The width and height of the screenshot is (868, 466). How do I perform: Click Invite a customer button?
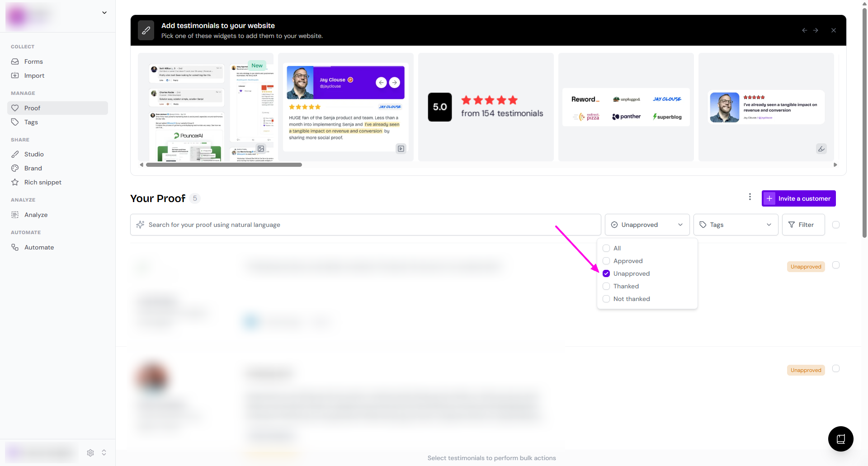[x=798, y=198]
